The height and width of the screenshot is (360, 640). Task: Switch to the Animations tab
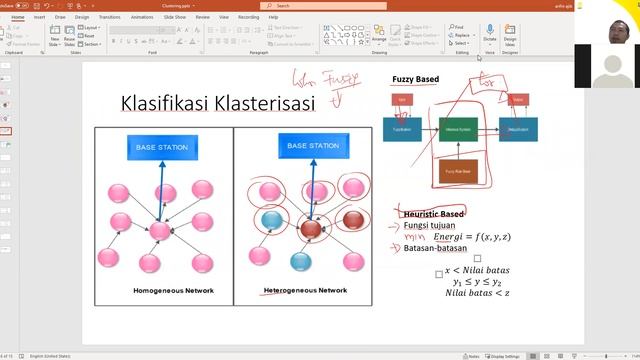coord(142,17)
